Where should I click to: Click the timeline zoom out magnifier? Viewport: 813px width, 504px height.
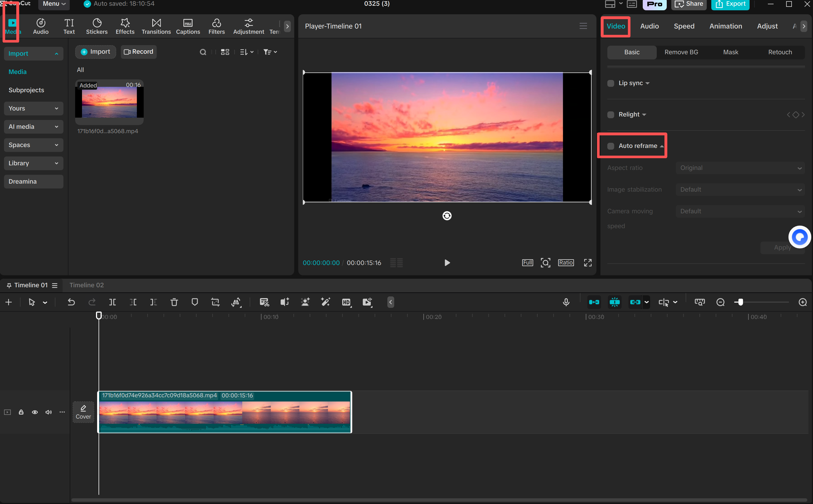(x=720, y=302)
